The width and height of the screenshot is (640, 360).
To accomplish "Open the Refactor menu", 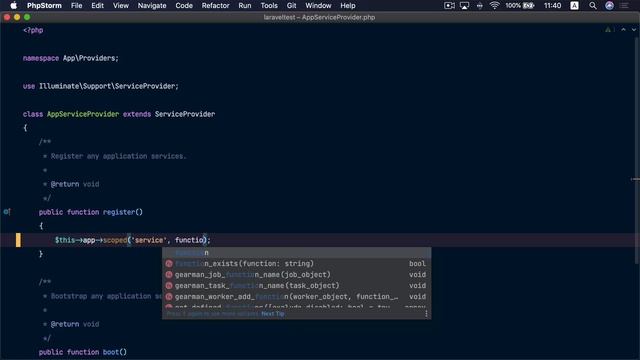I will (x=216, y=6).
